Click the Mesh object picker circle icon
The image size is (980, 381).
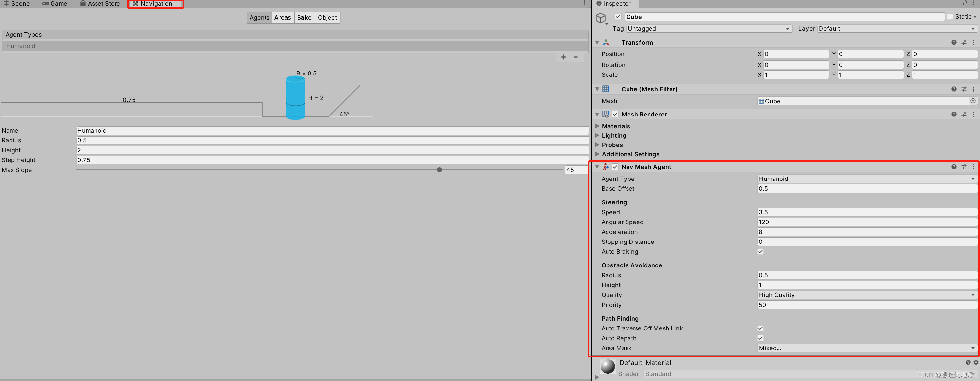[x=973, y=101]
